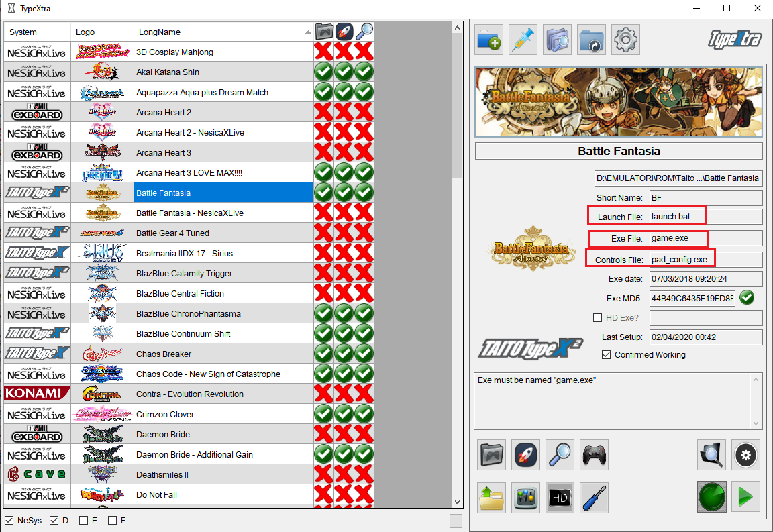Click the folder shortcut arrow toolbar icon
This screenshot has width=773, height=532.
pyautogui.click(x=591, y=40)
